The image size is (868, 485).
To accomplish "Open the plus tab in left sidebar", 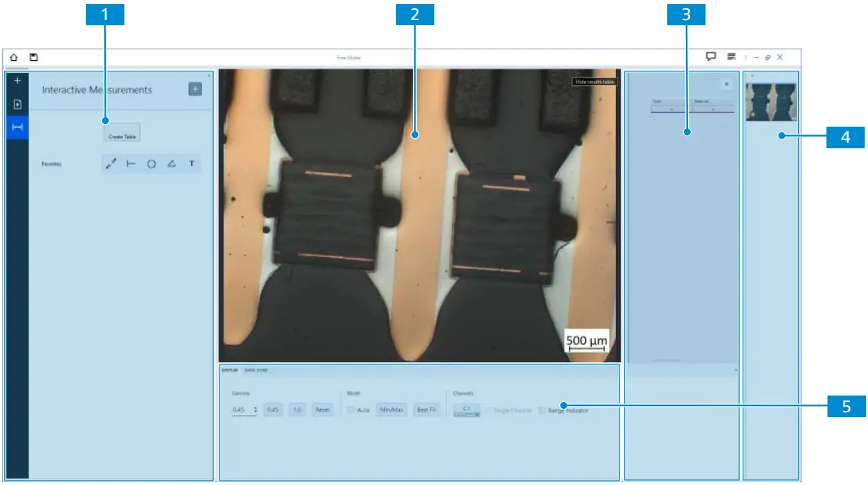I will 18,81.
